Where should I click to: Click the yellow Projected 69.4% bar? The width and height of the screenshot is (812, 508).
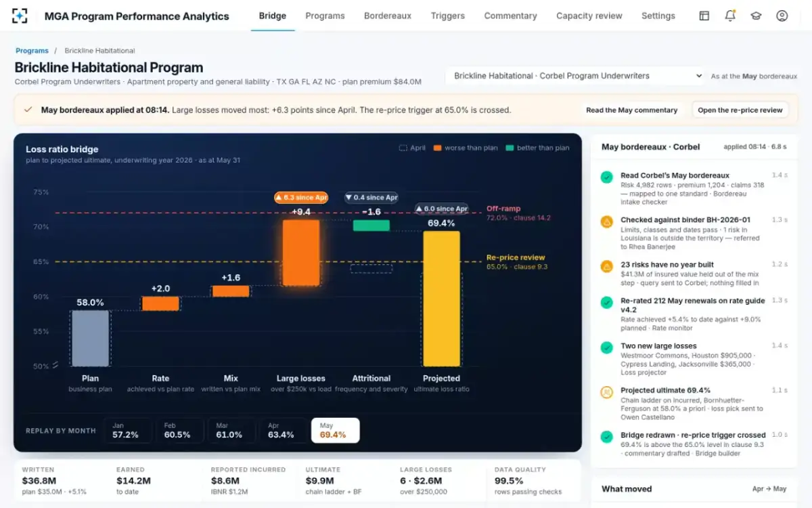(441, 299)
